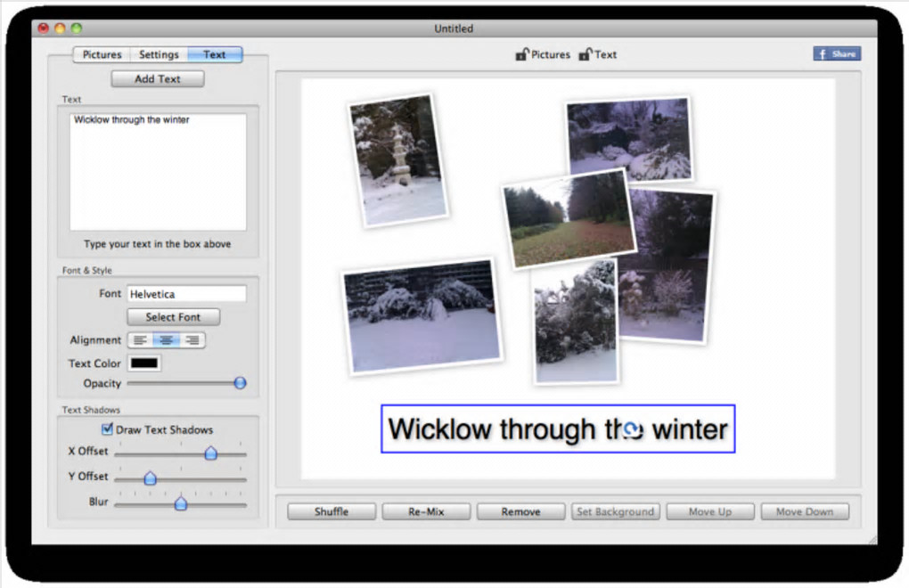Click the green zoom window button

[x=77, y=28]
